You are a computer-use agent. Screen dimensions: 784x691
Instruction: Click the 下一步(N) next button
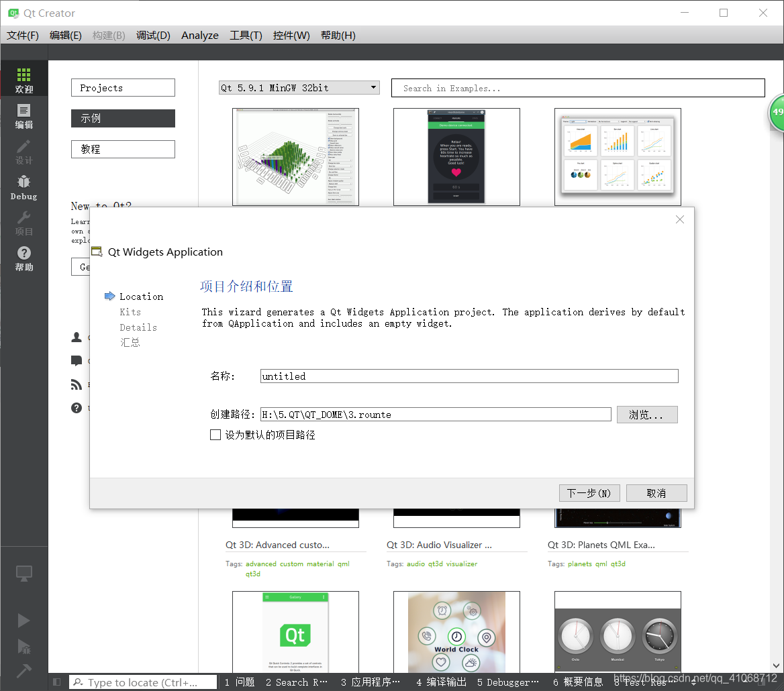589,493
